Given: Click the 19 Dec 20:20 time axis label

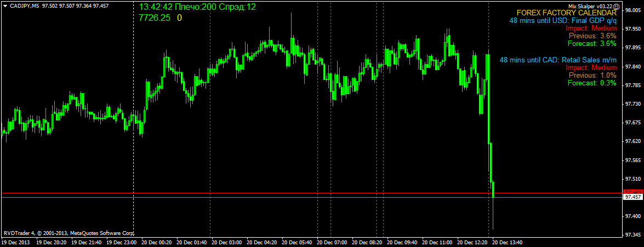Looking at the screenshot, I should tap(52, 243).
